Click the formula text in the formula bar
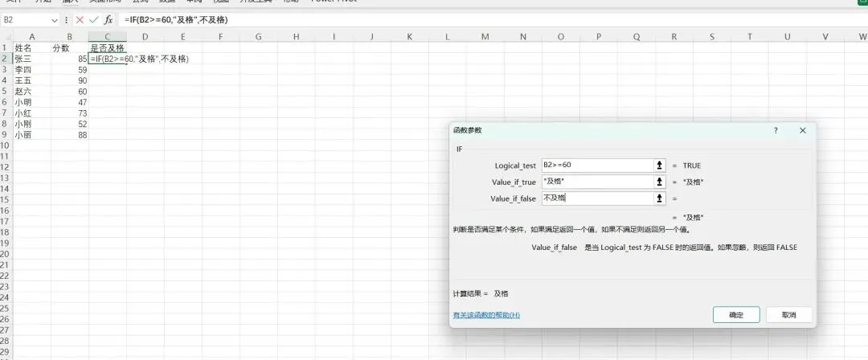 [176, 20]
